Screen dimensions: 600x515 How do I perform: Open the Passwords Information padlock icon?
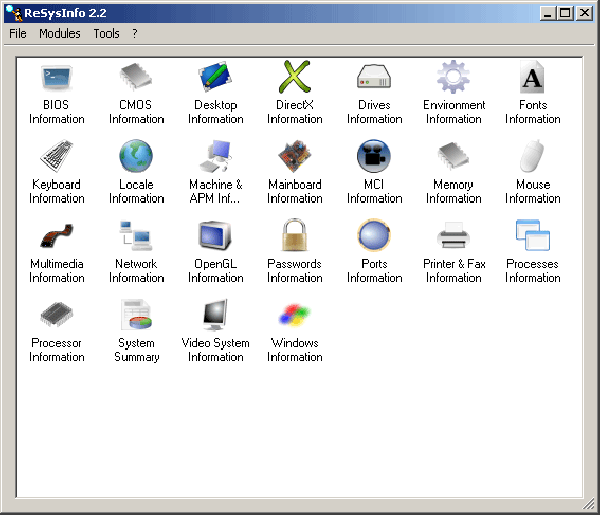pos(295,237)
